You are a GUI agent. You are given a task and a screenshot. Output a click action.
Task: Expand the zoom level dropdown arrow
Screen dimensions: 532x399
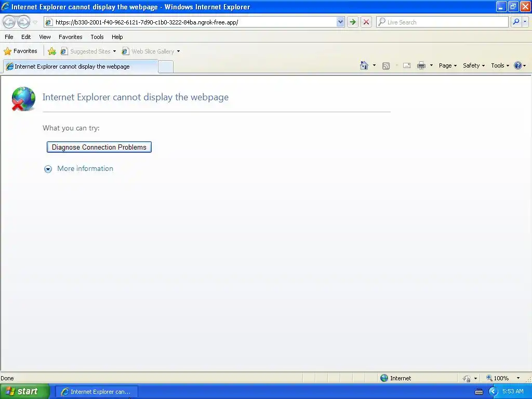(x=518, y=378)
